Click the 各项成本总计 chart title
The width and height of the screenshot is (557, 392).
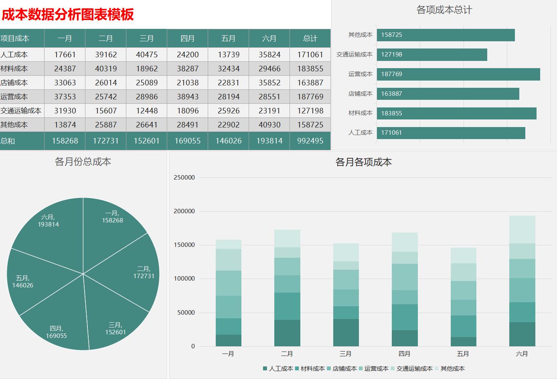444,10
